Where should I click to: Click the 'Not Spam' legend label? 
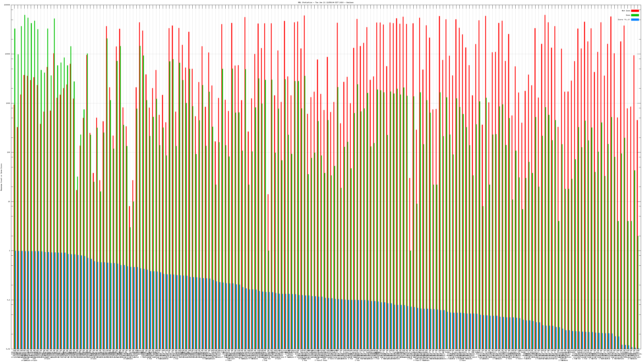(626, 11)
